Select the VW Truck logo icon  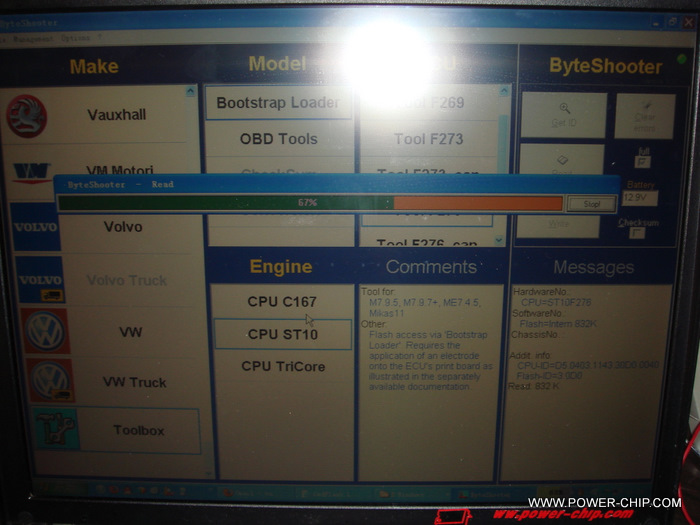[x=50, y=380]
